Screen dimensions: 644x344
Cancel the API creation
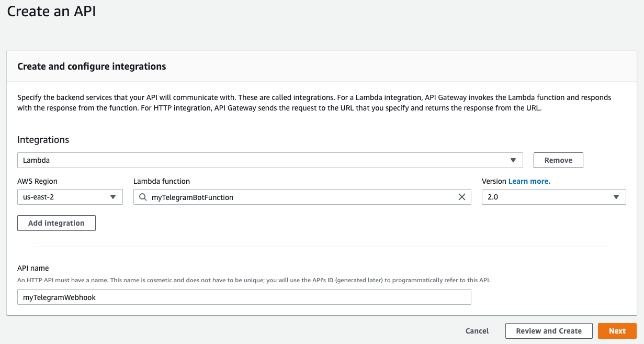[x=477, y=331]
